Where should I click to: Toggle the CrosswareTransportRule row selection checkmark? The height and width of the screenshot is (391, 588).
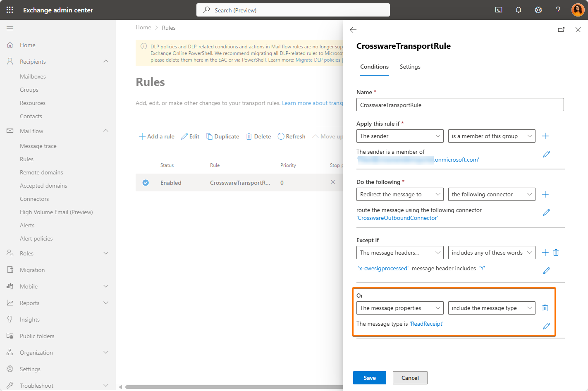tap(146, 183)
